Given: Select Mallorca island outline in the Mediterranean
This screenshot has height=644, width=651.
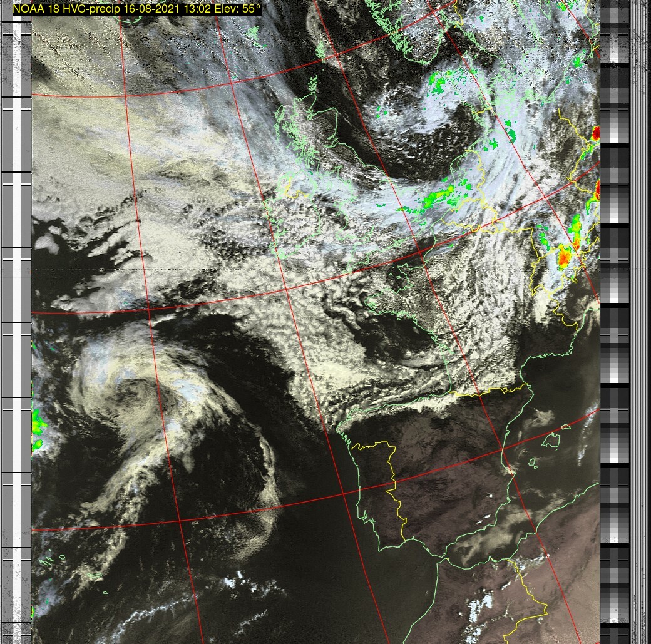Looking at the screenshot, I should point(552,441).
